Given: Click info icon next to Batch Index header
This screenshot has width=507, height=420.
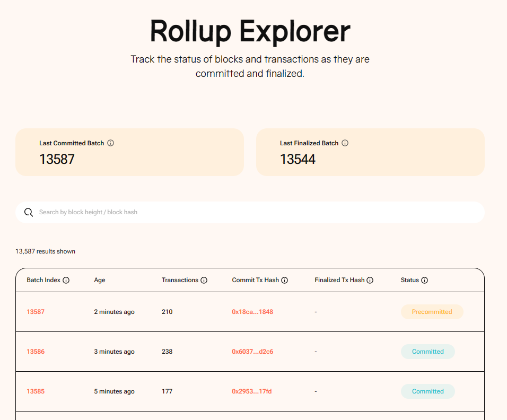Looking at the screenshot, I should pyautogui.click(x=66, y=281).
